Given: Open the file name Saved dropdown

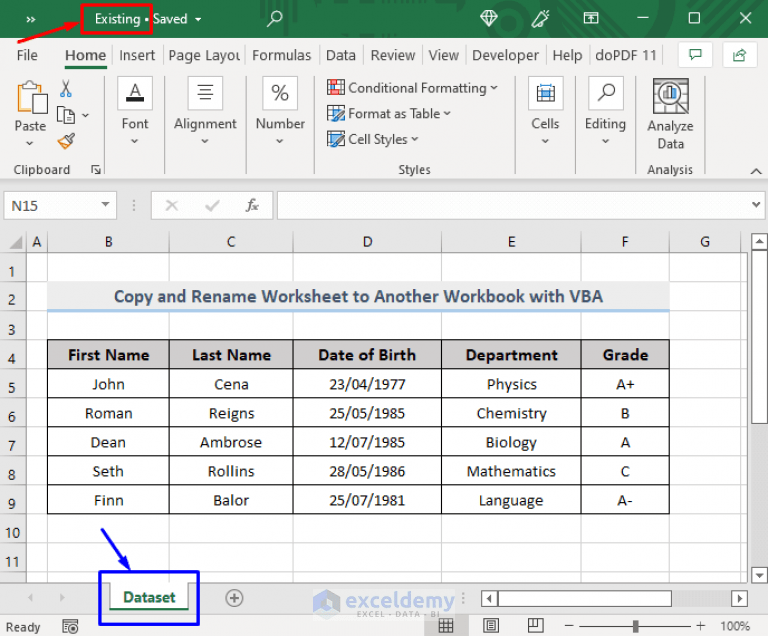Looking at the screenshot, I should (198, 20).
